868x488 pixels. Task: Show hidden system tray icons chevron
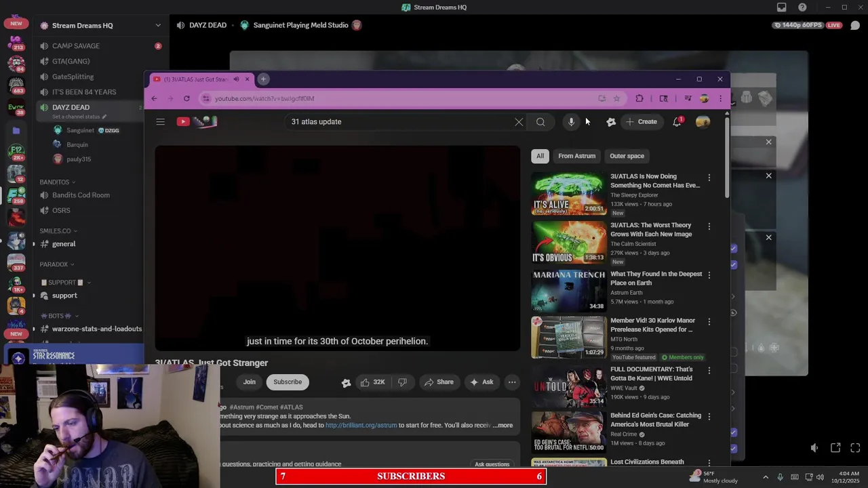766,477
